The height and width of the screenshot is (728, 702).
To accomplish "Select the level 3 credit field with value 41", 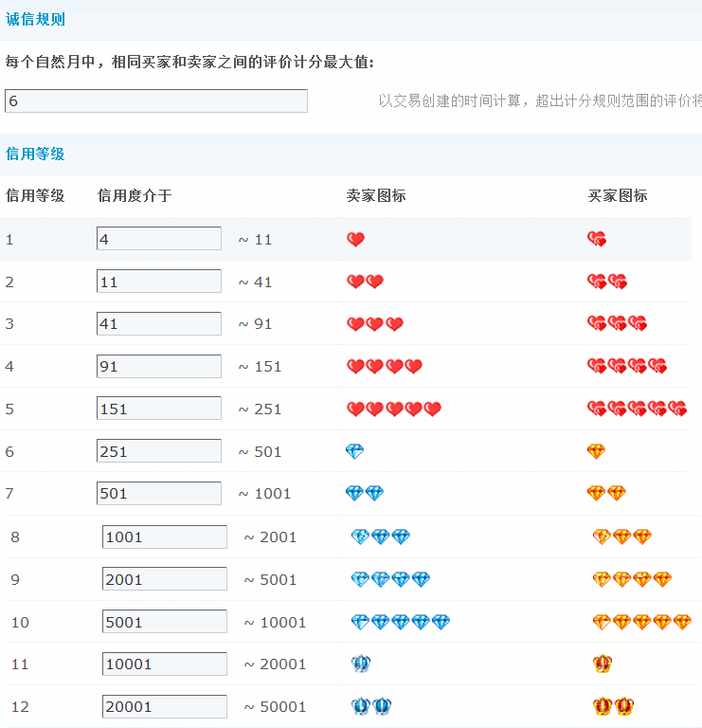I will (x=159, y=323).
